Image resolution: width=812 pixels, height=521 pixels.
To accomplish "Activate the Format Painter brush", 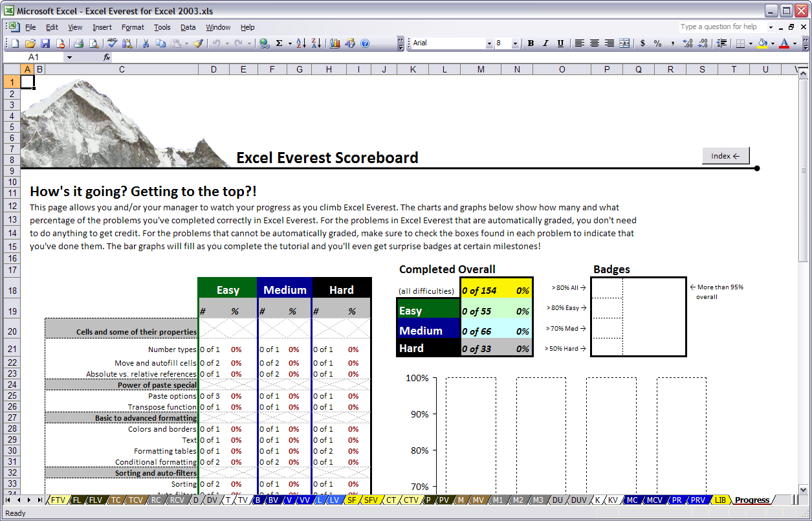I will 198,43.
